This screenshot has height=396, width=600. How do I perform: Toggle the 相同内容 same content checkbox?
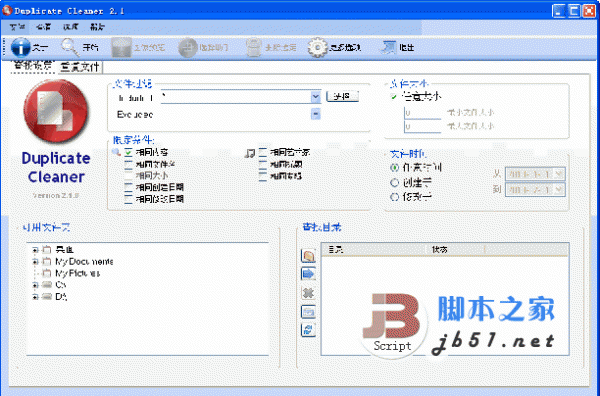point(129,153)
